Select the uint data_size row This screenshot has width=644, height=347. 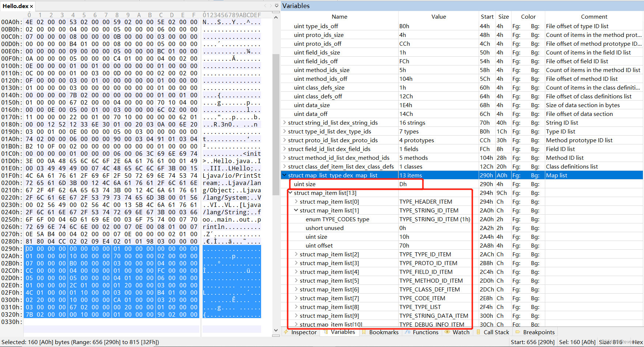[x=462, y=105]
